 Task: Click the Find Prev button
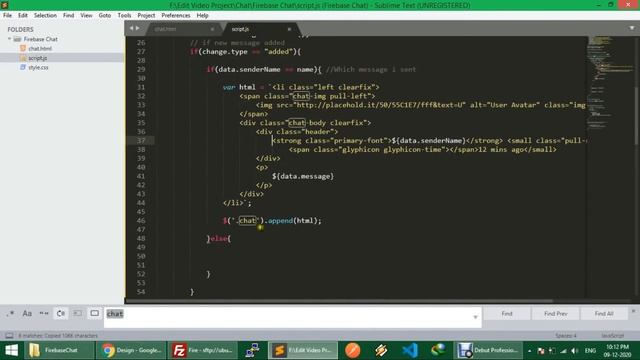(x=556, y=313)
